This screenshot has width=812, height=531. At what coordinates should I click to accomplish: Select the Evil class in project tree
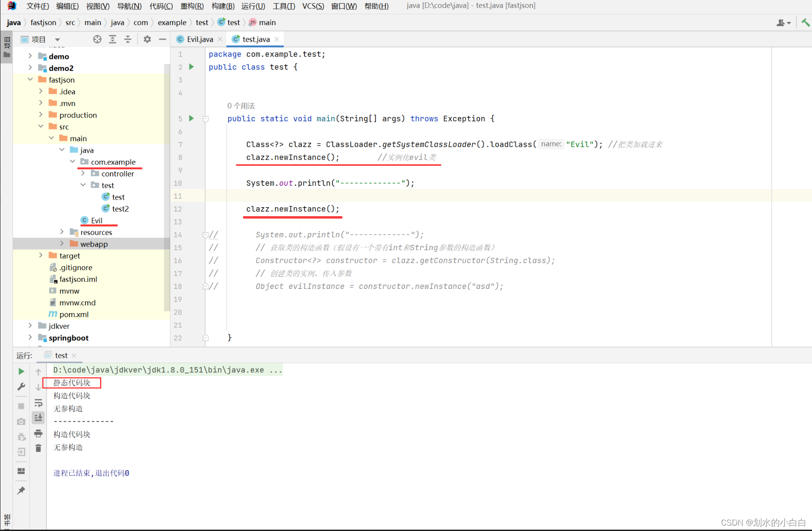[x=96, y=220]
